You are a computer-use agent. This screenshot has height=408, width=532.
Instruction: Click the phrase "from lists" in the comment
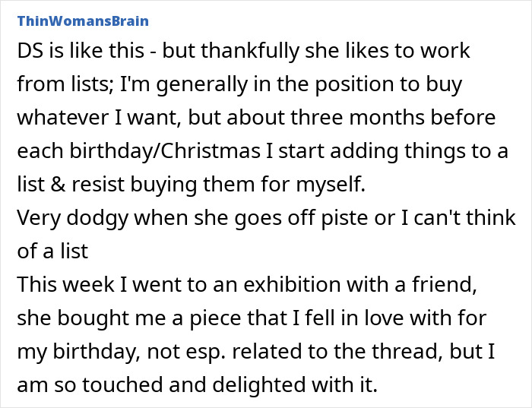55,84
